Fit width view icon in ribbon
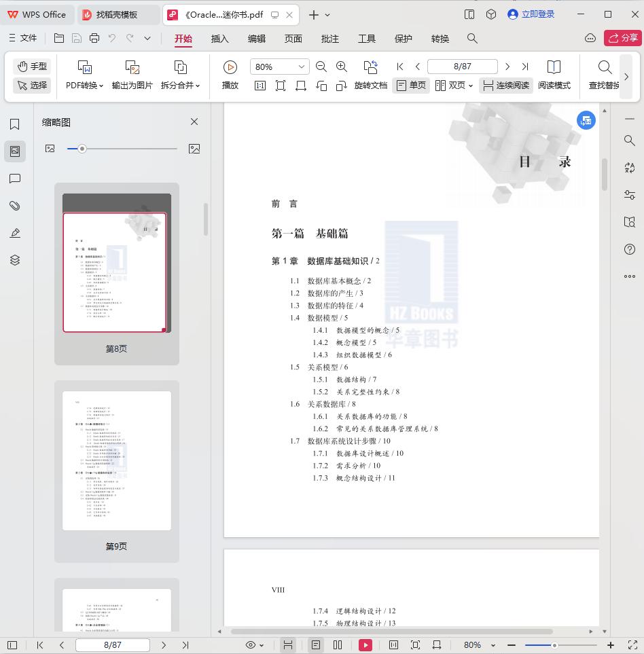Image resolution: width=644 pixels, height=654 pixels. (301, 86)
